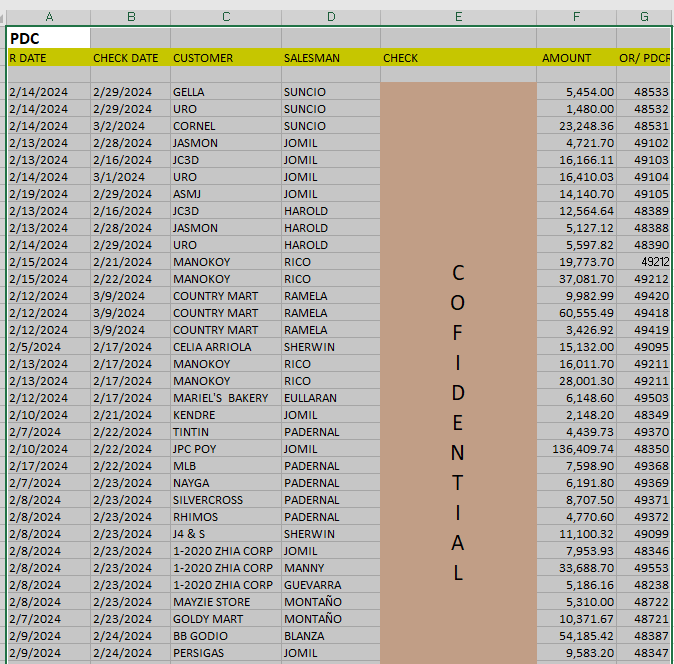Select the MARIEL'S BAKERY cell
The image size is (674, 664).
click(225, 398)
